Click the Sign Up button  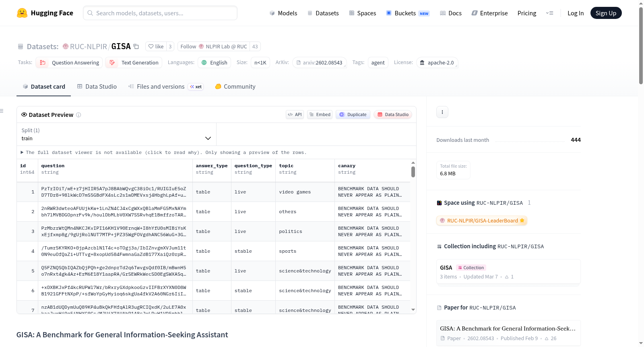[x=606, y=13]
